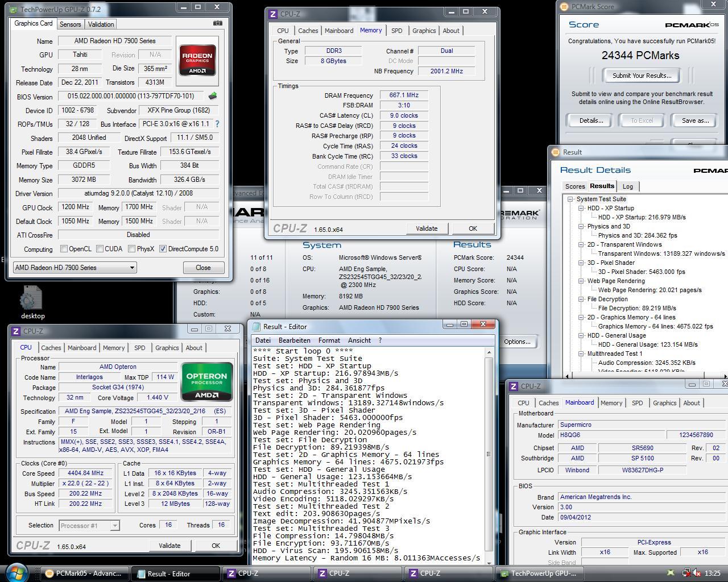Screen dimensions: 728x582
Task: Enable the CUDA checkbox
Action: (x=100, y=249)
